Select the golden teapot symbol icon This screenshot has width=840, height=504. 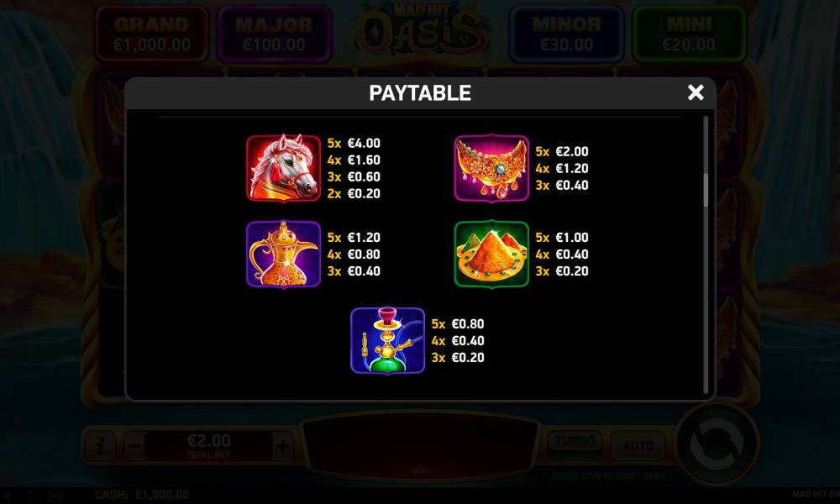(283, 254)
